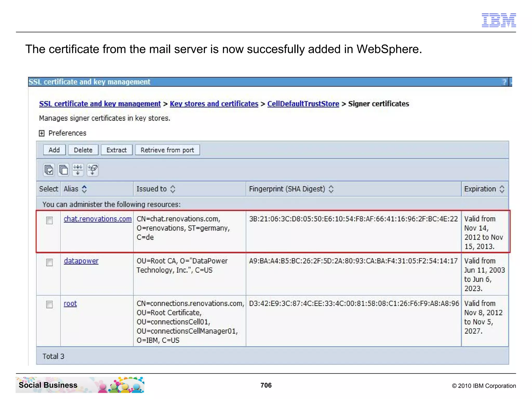The width and height of the screenshot is (532, 399).
Task: Sort by Fingerprint (SHA Digest) column arrows
Action: click(x=331, y=189)
